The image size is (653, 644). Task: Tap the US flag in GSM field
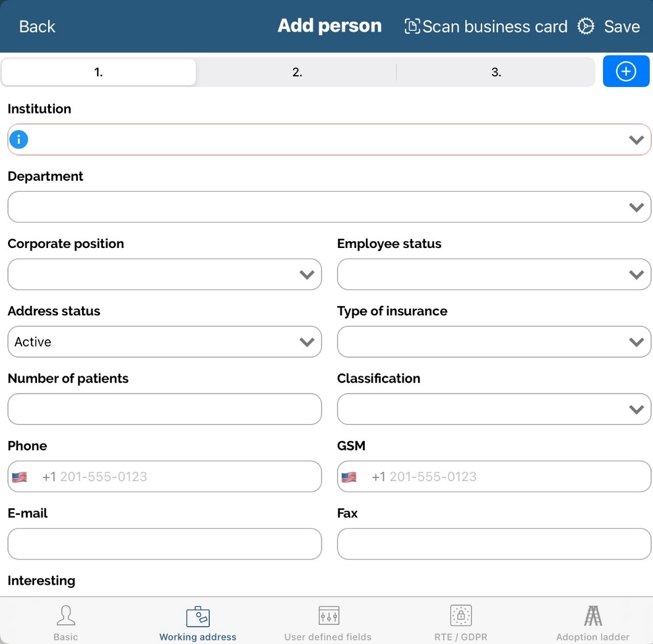349,477
